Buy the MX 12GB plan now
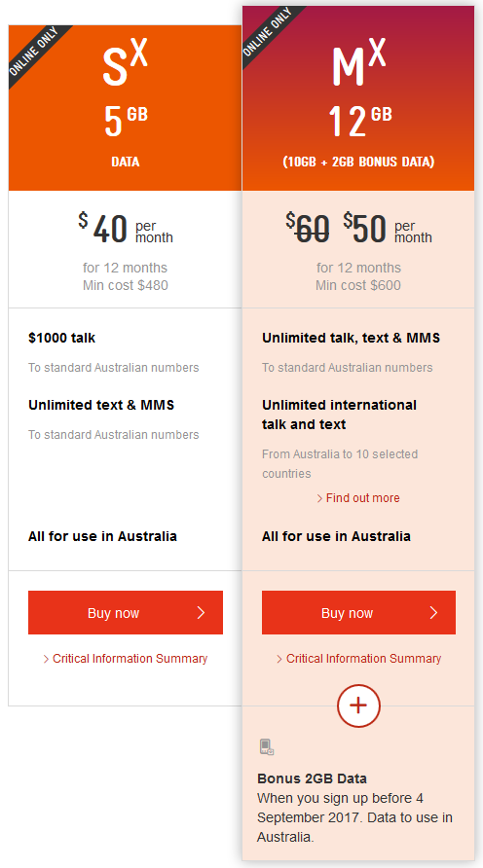This screenshot has height=868, width=483. (358, 612)
